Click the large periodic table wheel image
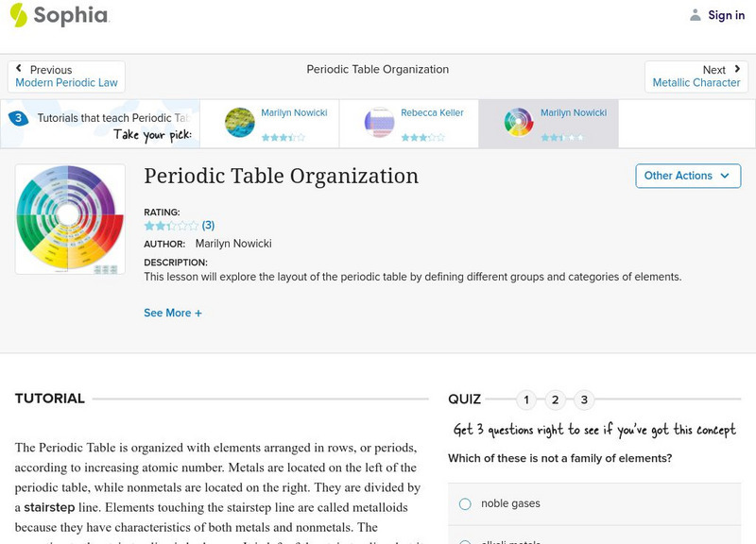756x544 pixels. (x=70, y=219)
